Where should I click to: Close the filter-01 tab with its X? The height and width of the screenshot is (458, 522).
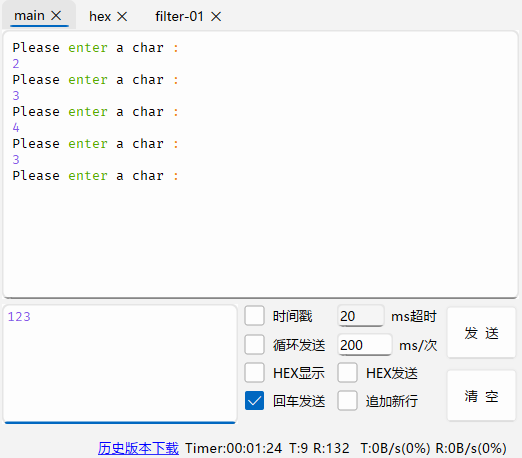tap(216, 17)
